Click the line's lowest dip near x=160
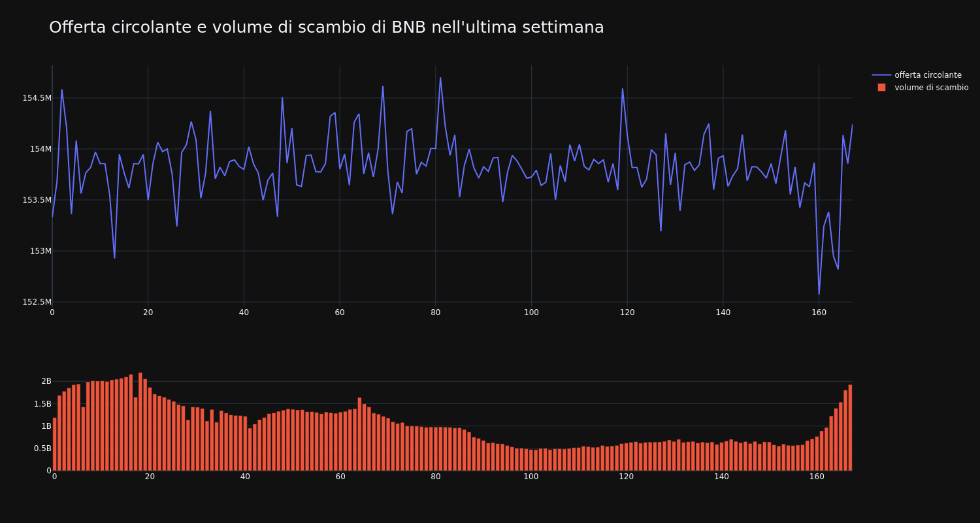 [x=819, y=294]
